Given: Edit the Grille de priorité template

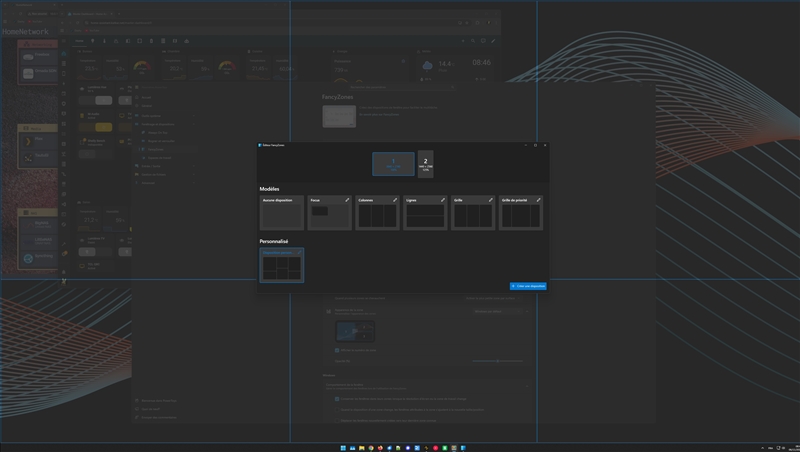Looking at the screenshot, I should [539, 200].
